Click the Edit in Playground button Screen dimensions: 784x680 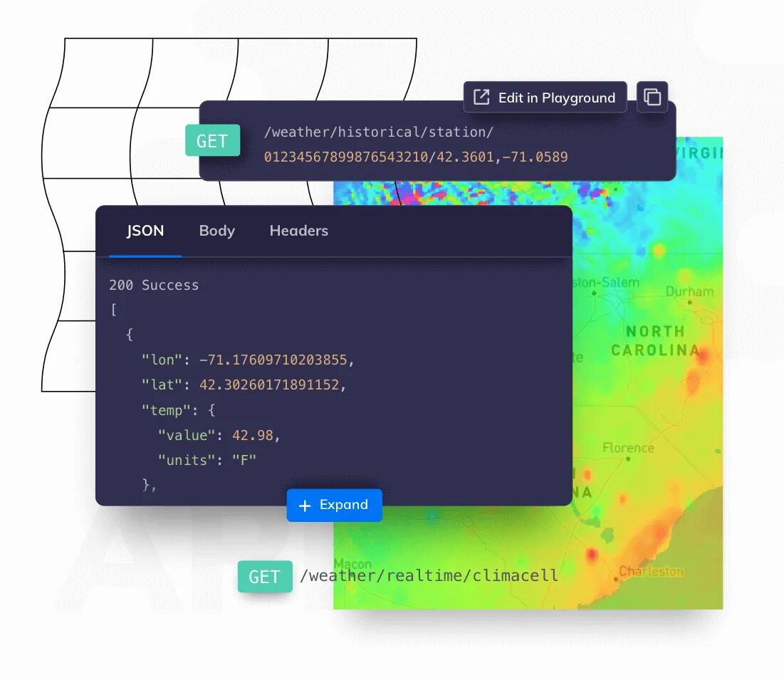(x=545, y=97)
